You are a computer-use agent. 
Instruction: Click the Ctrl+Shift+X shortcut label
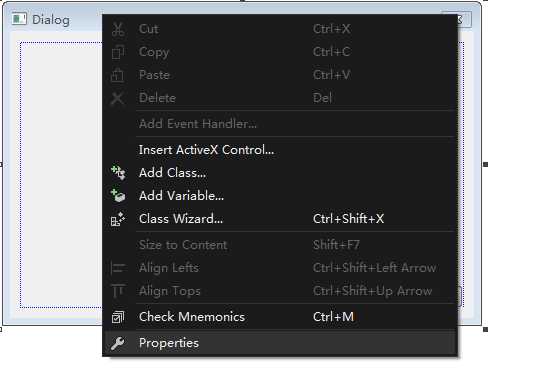[x=348, y=219]
